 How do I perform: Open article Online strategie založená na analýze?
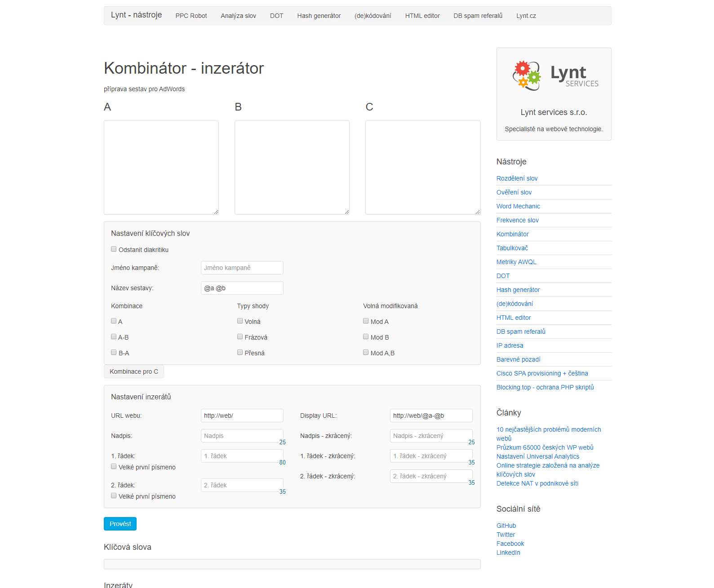(548, 470)
